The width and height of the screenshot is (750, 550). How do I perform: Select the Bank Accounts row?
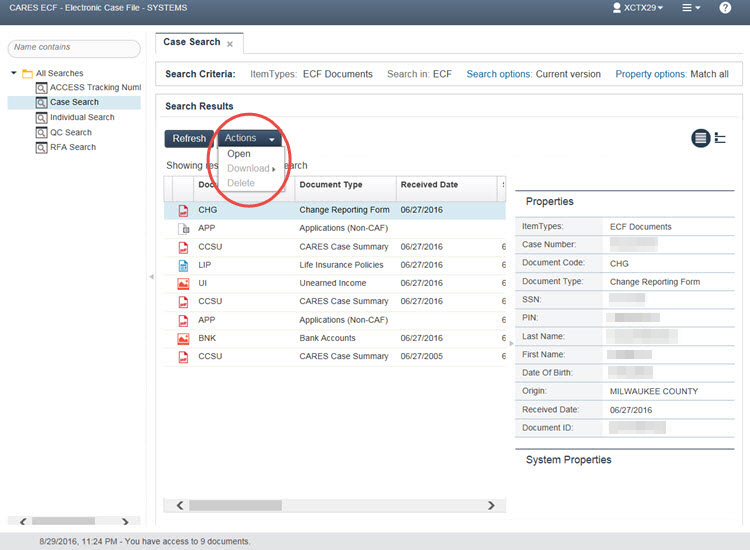tap(335, 339)
